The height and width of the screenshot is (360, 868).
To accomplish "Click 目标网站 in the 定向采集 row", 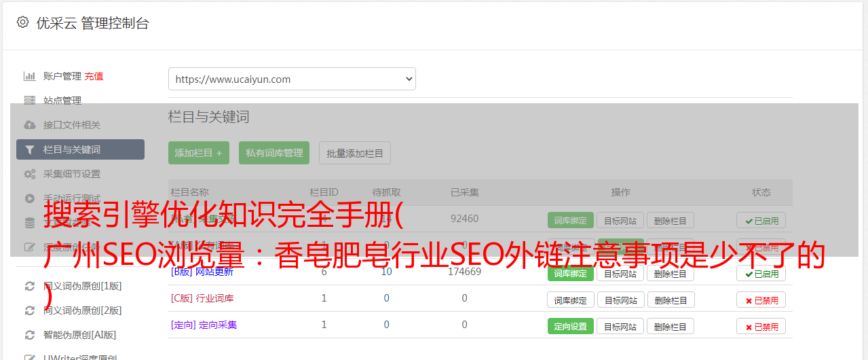I will [620, 326].
